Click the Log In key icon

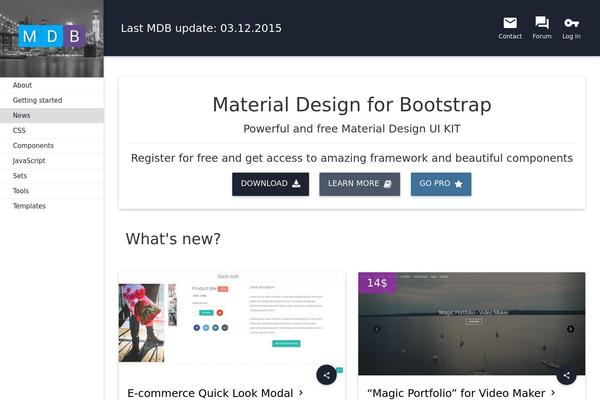tap(571, 23)
